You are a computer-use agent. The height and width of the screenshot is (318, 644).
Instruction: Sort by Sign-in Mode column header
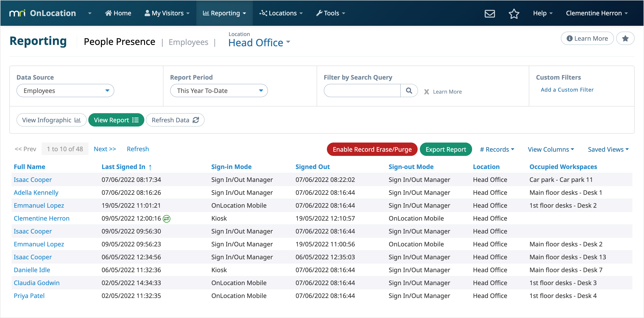(x=231, y=167)
